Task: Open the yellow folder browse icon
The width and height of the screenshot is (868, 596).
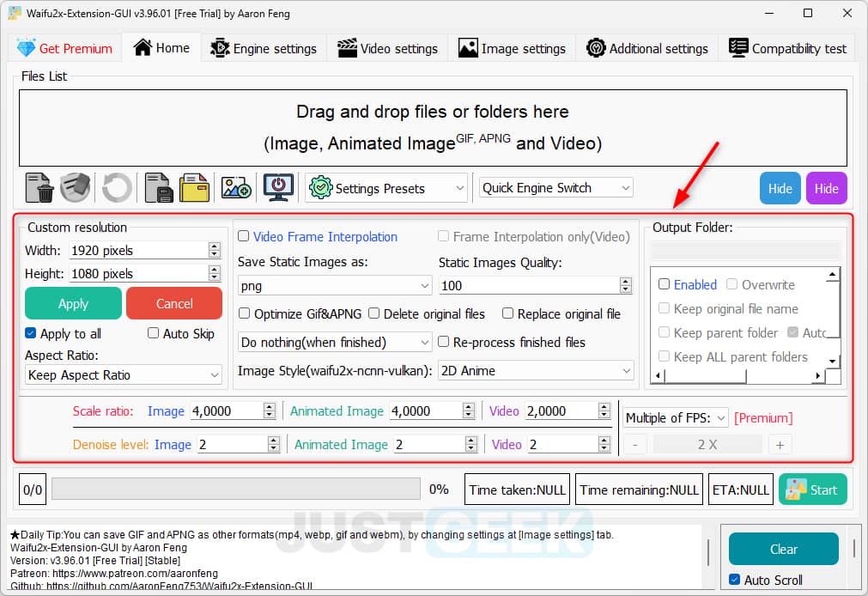Action: pos(194,188)
